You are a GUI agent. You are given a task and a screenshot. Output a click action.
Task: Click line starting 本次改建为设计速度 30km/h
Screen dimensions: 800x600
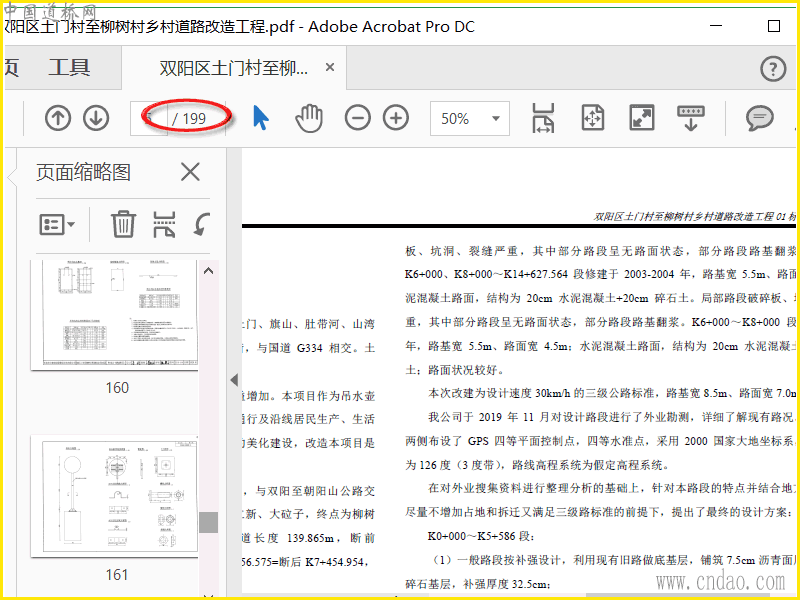click(x=612, y=393)
